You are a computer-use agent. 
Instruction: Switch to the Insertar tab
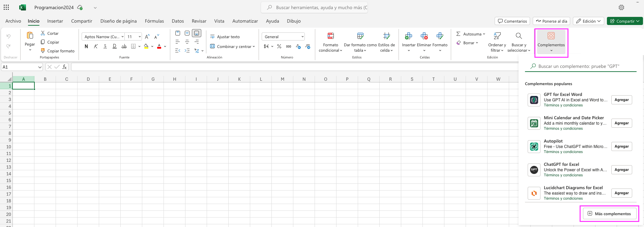pos(55,21)
